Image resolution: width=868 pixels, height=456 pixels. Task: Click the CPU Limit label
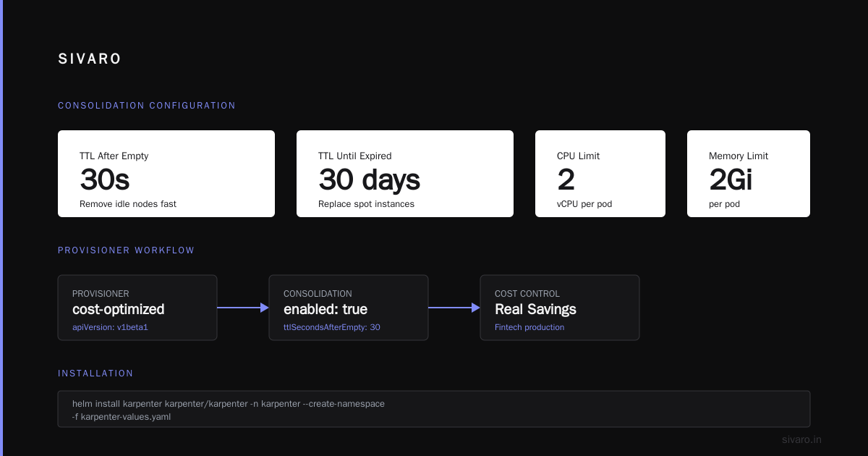578,156
